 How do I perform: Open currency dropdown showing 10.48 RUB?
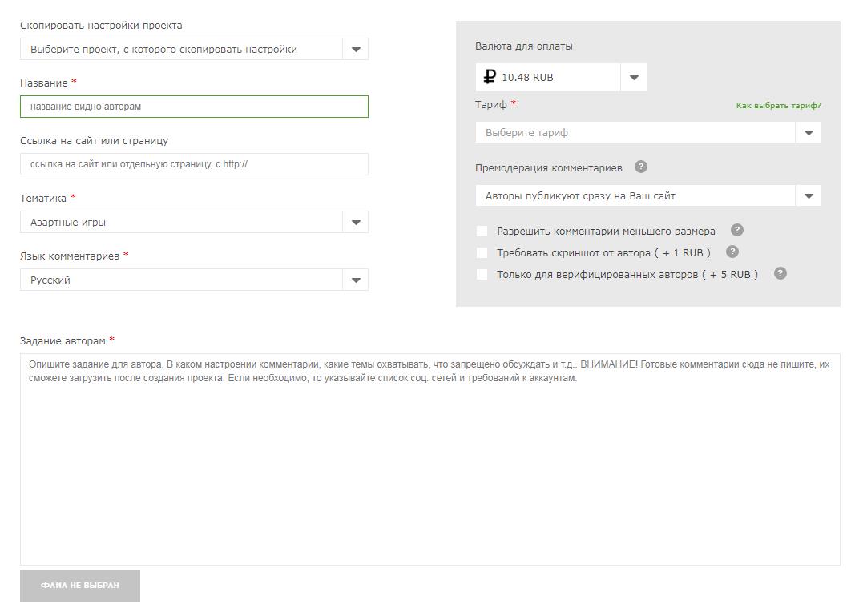point(561,78)
